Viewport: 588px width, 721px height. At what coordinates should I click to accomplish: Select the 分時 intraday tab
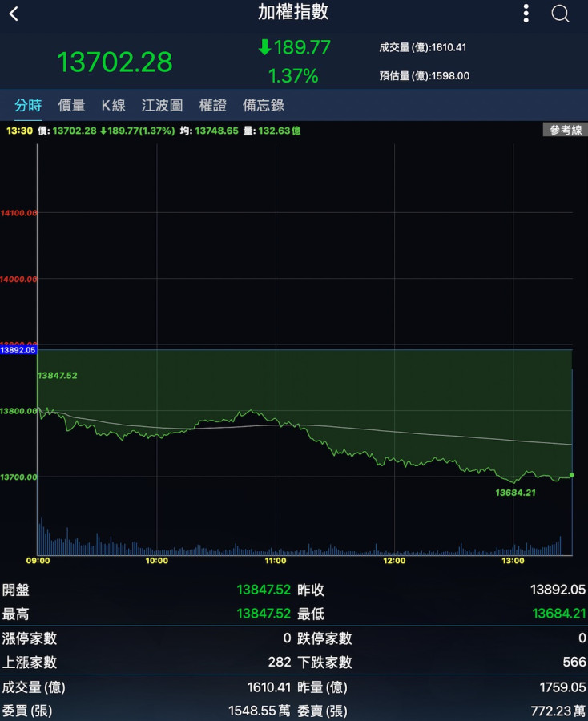click(x=28, y=105)
